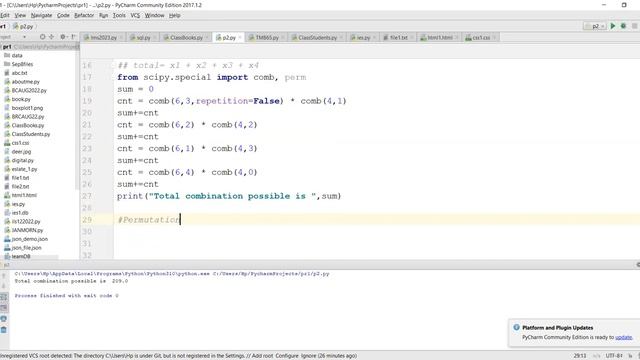Click the down-arrow icon in Run panel
Viewport: 640px width, 360px height.
(4, 286)
